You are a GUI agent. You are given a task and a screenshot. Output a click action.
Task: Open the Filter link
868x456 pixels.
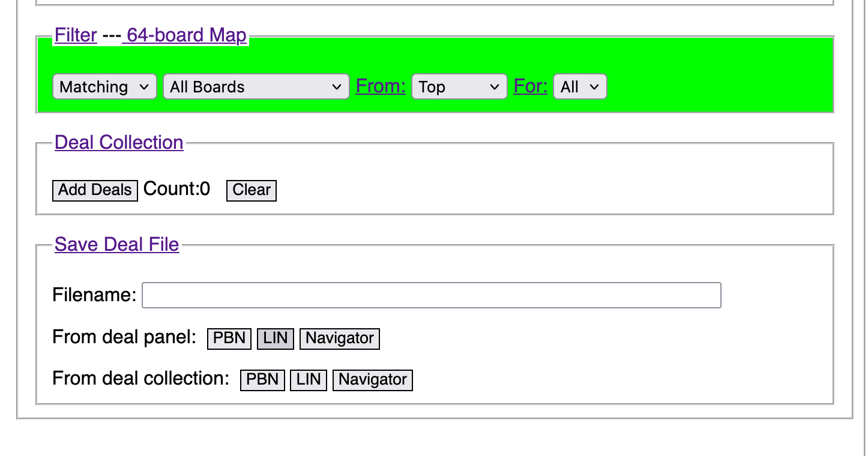[x=76, y=35]
